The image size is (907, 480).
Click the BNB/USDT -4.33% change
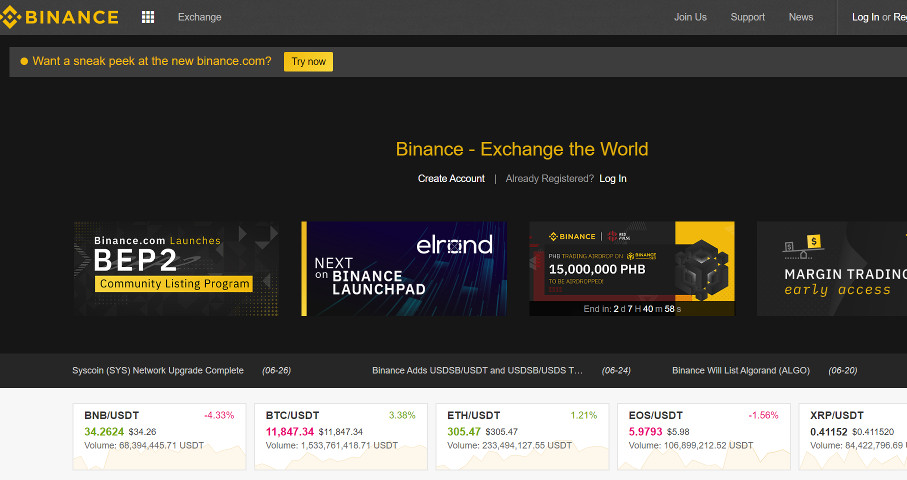pyautogui.click(x=219, y=415)
